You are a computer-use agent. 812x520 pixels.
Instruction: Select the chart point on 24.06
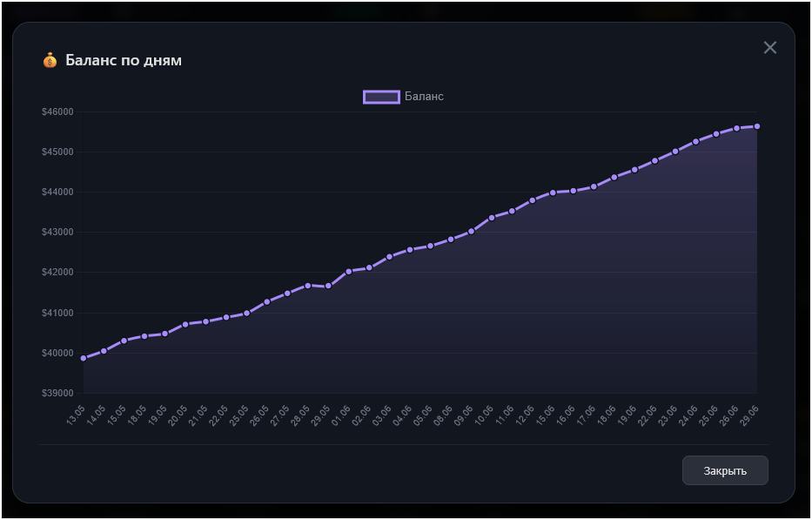point(695,141)
